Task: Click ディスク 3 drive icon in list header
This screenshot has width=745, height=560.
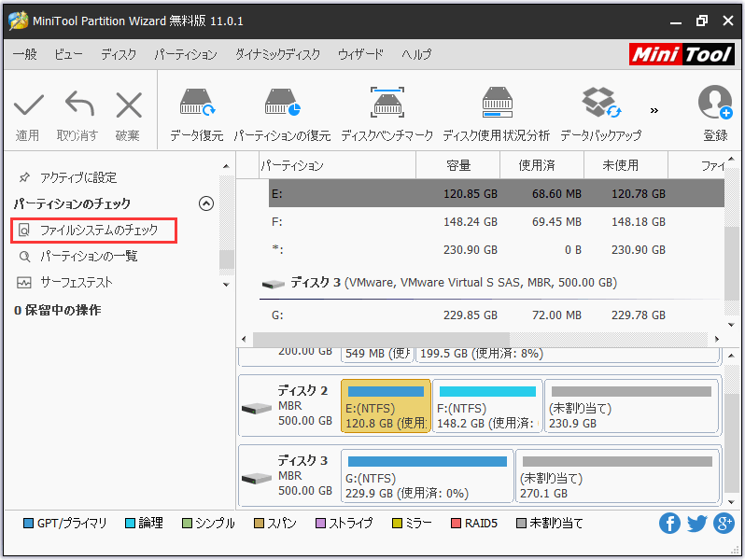Action: tap(274, 284)
